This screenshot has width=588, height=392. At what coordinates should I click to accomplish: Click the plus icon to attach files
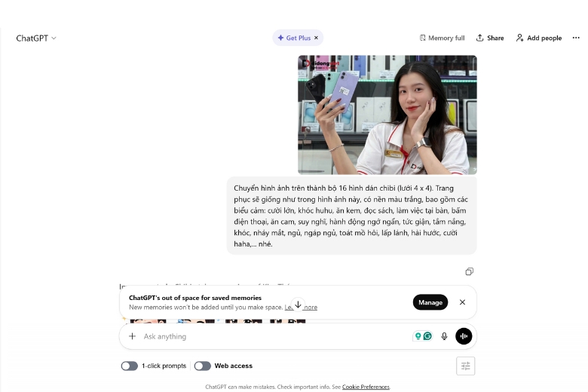(133, 336)
